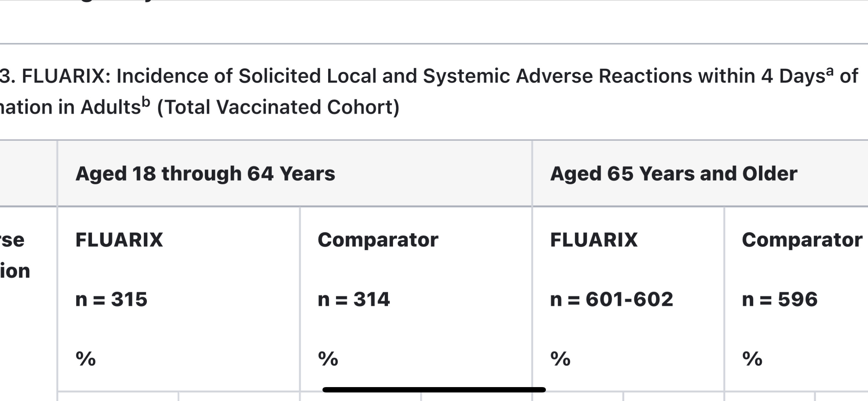The height and width of the screenshot is (401, 868).
Task: Click the "n = 315" sample size text
Action: (111, 299)
